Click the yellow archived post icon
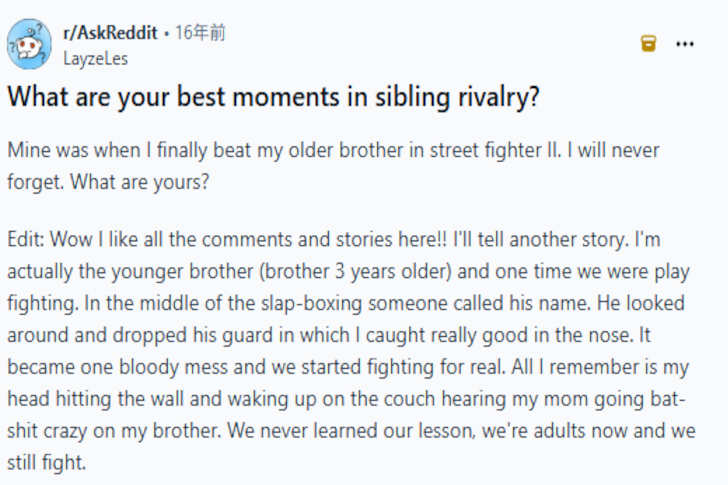 click(648, 44)
